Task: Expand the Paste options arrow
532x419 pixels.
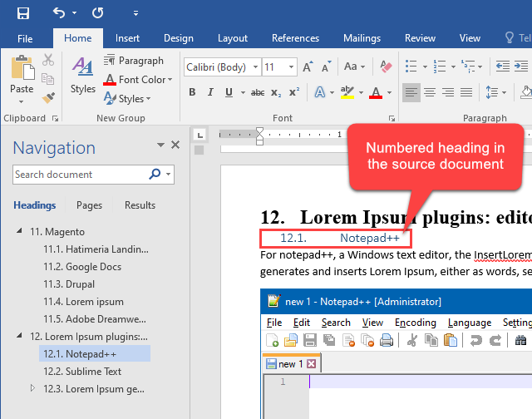Action: click(21, 101)
